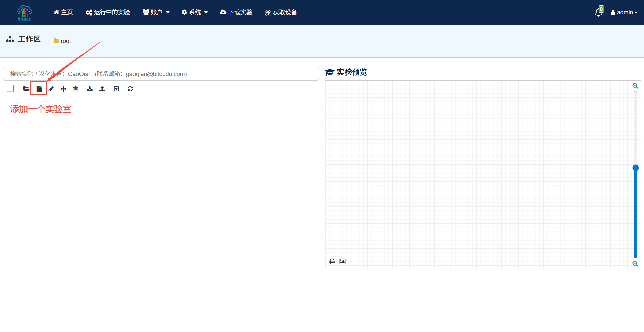Click the notification bell showing 0
The image size is (644, 332).
(599, 12)
